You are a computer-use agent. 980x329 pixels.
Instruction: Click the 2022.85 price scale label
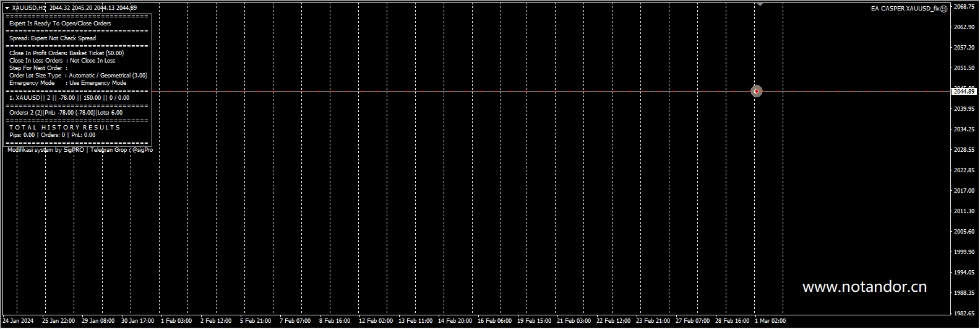tap(964, 170)
